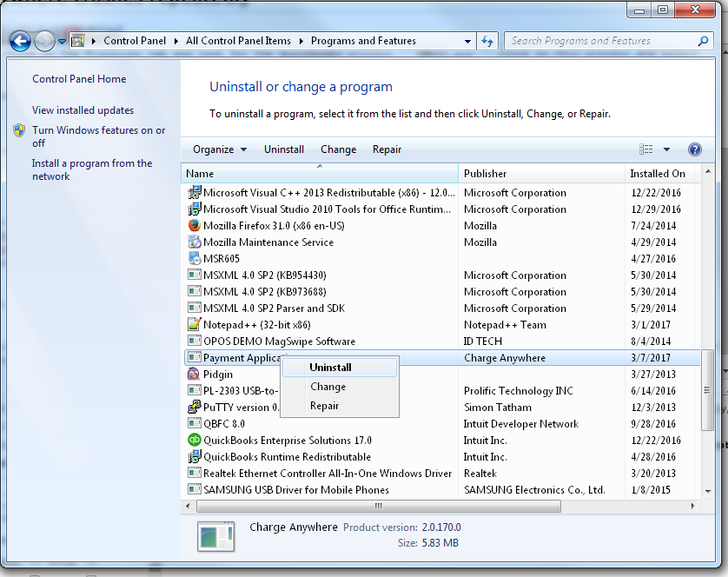Click the PuTTY program icon
The width and height of the screenshot is (728, 577).
point(195,408)
